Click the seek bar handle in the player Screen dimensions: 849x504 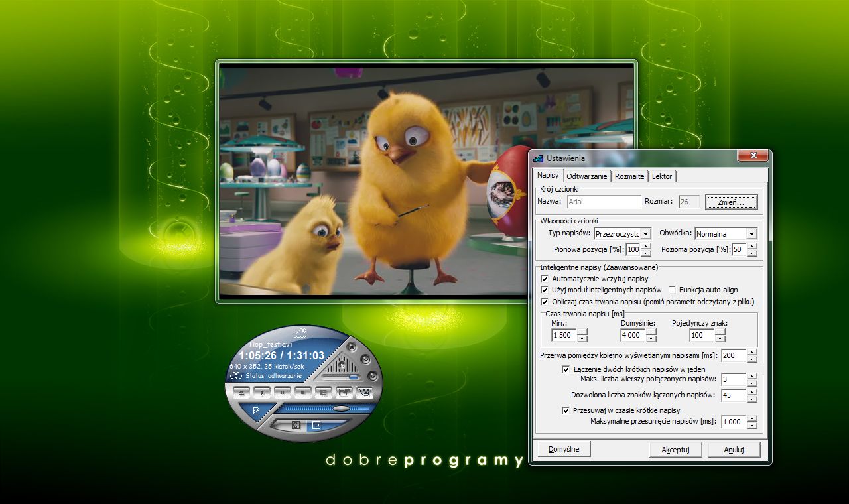coord(341,409)
